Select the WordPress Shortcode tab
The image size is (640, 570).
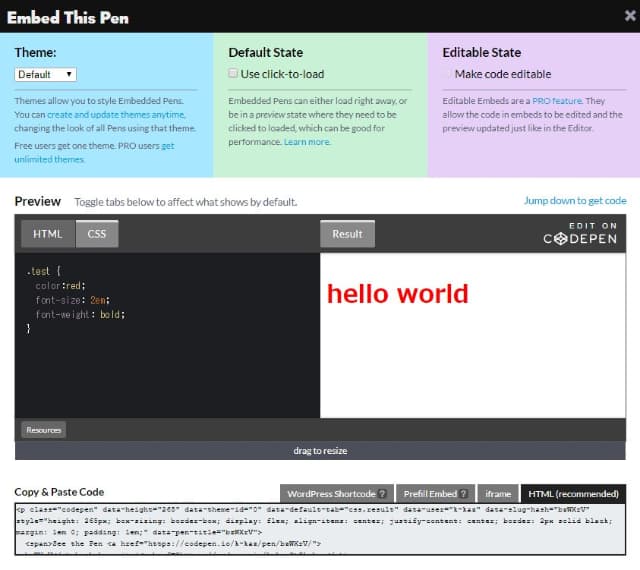[x=337, y=494]
